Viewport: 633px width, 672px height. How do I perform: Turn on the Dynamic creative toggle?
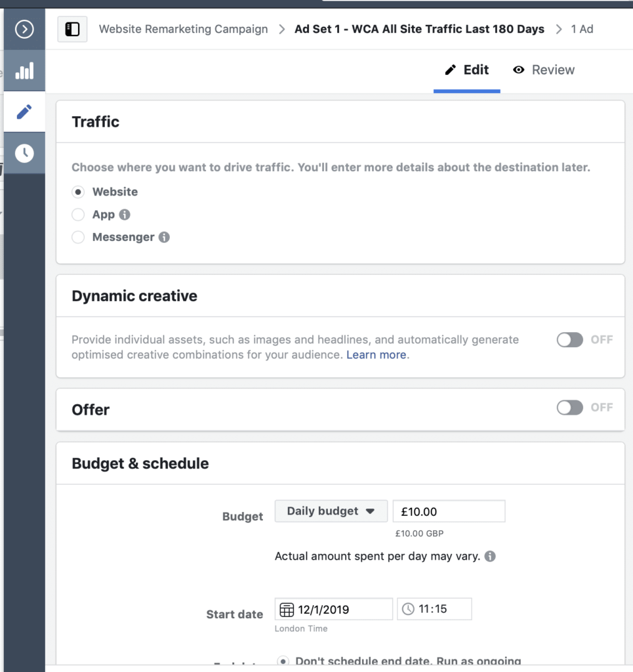coord(569,340)
